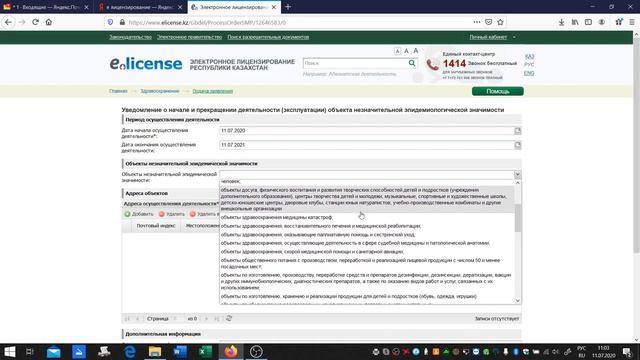Go to first page of table
This screenshot has width=640, height=360.
(127, 318)
